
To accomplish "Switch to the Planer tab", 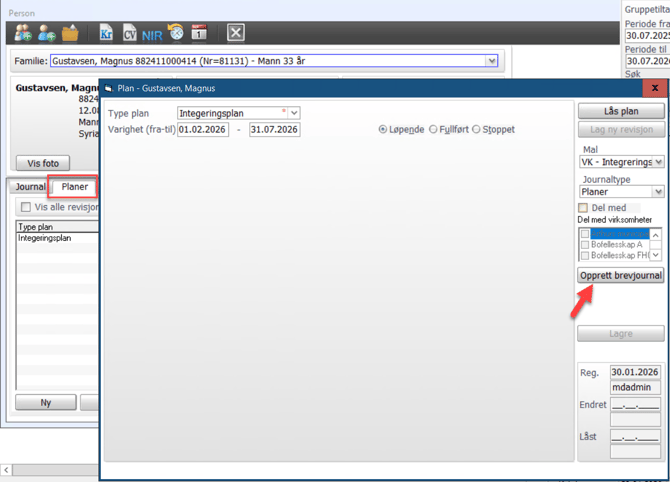I will (x=75, y=187).
